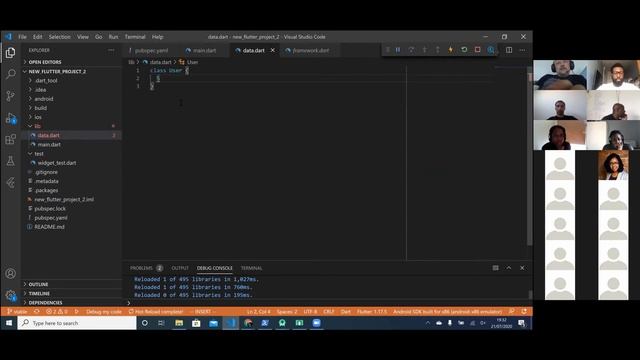Collapse the test folder
Viewport: 640px width, 360px height.
(71, 154)
